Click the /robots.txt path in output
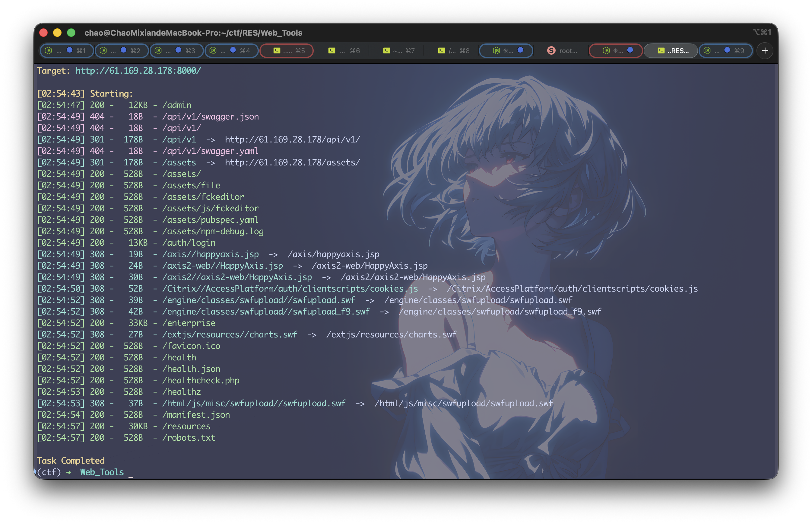The height and width of the screenshot is (524, 812). pos(189,438)
